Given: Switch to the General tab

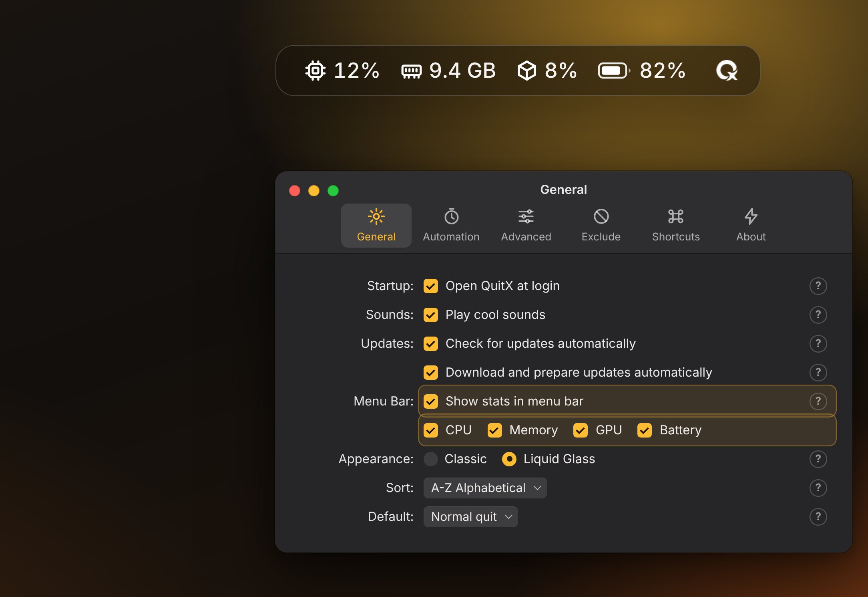Looking at the screenshot, I should coord(376,226).
